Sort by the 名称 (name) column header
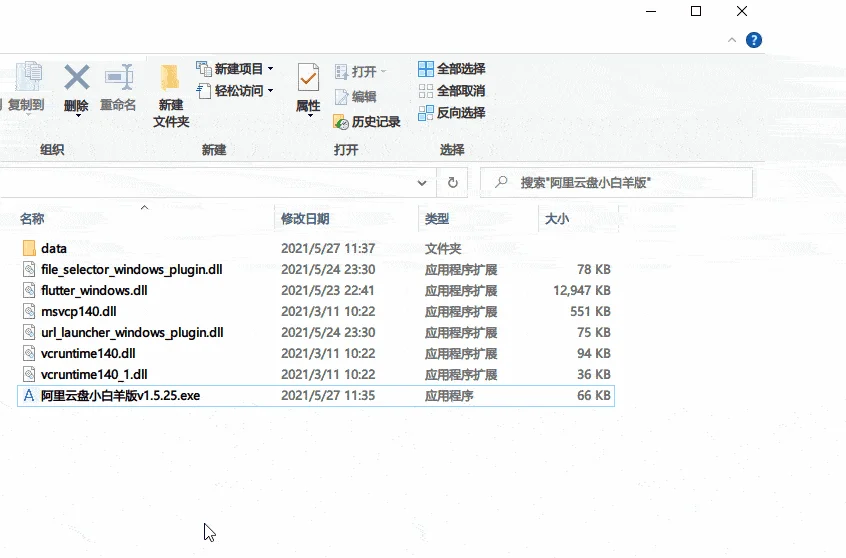The image size is (846, 558). click(x=32, y=219)
